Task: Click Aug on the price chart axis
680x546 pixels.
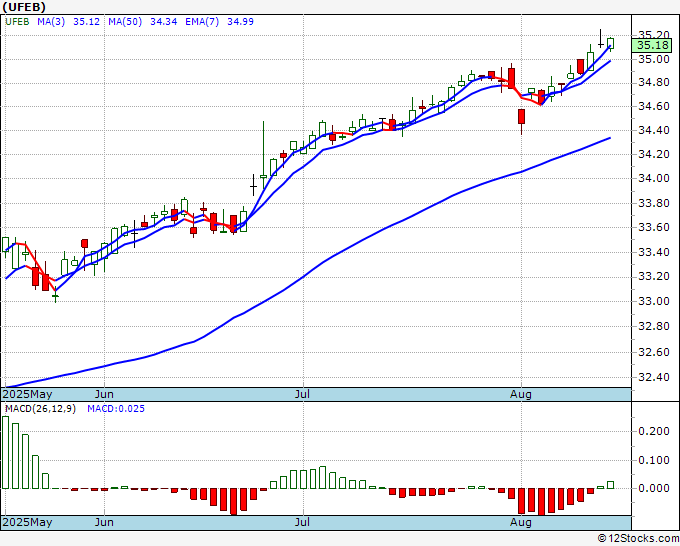Action: pos(521,394)
